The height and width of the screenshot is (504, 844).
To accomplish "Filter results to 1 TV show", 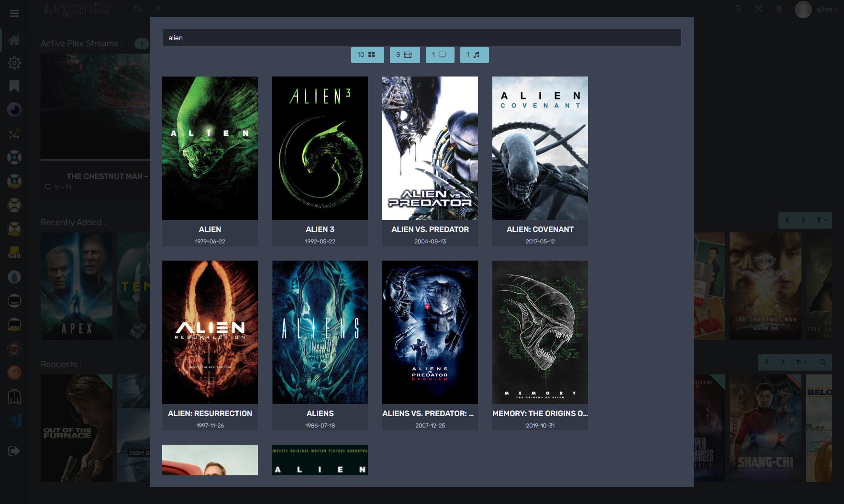I will pos(440,55).
